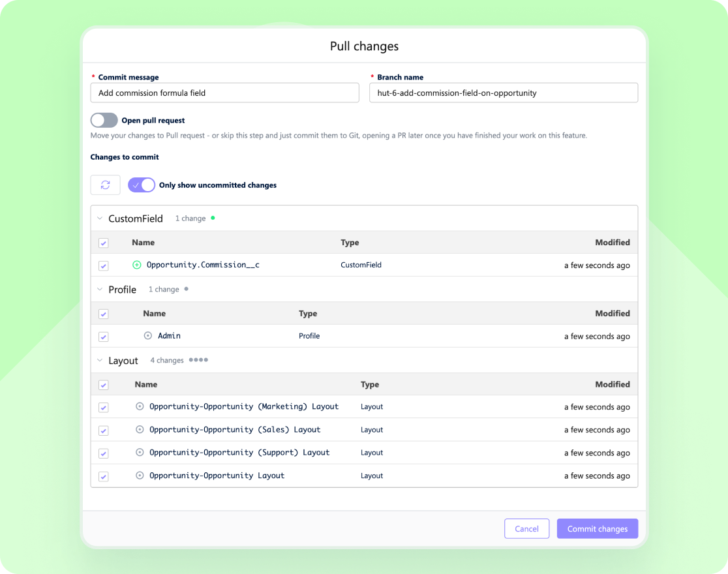Collapse the CustomField section
728x574 pixels.
[99, 218]
